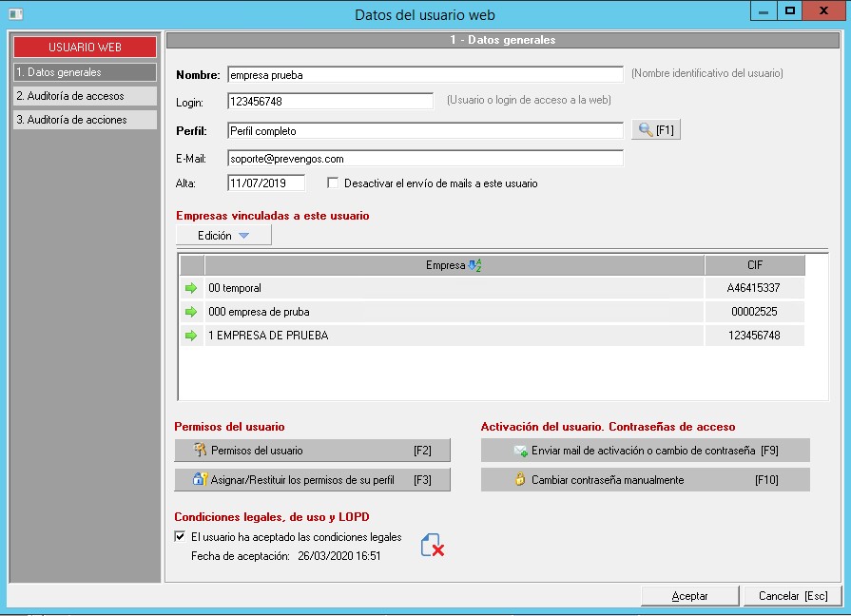This screenshot has height=616, width=851.
Task: Toggle Desactivar el envío de mails checkbox
Action: (333, 183)
